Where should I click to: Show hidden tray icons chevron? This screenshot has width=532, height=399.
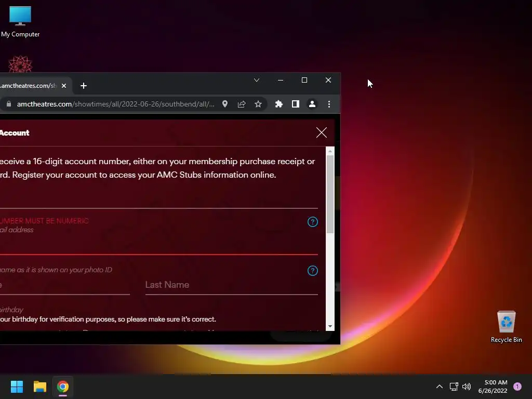pos(439,387)
